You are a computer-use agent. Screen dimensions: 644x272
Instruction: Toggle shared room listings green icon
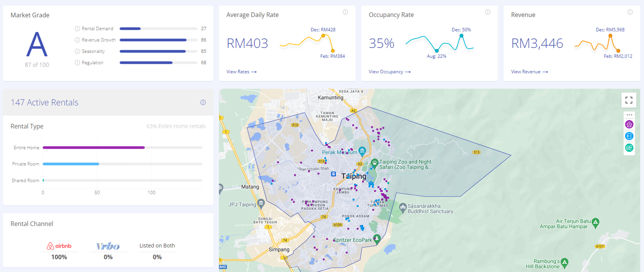coord(629,148)
